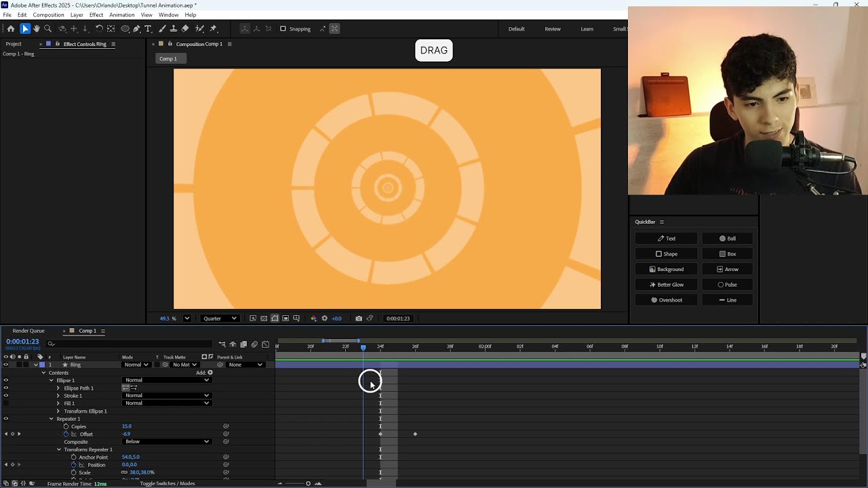This screenshot has height=488, width=868.
Task: Select the Rotation tool
Action: coord(99,28)
